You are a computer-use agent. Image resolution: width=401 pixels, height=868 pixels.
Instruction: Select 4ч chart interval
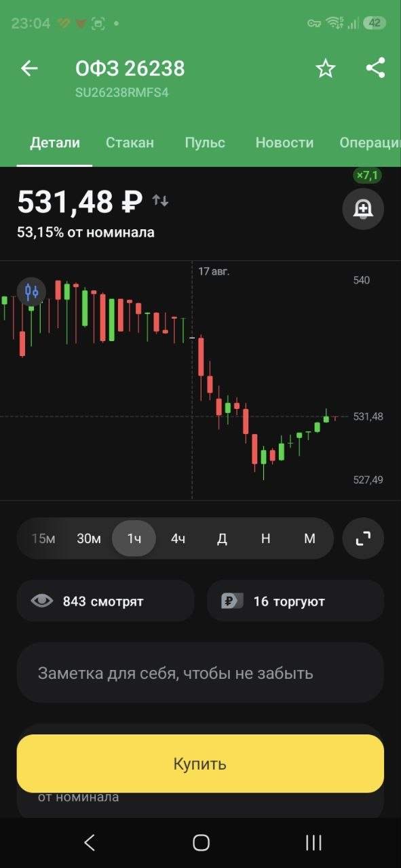pos(178,538)
